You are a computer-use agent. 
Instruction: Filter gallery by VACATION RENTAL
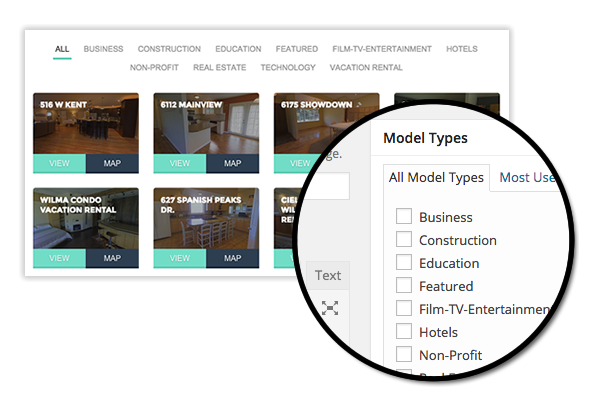366,67
